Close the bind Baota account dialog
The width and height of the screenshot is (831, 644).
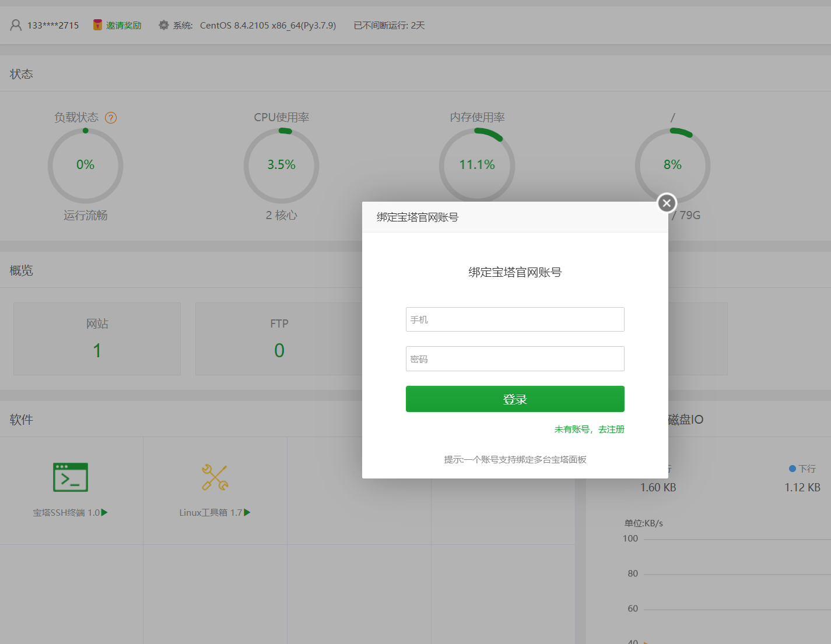667,203
